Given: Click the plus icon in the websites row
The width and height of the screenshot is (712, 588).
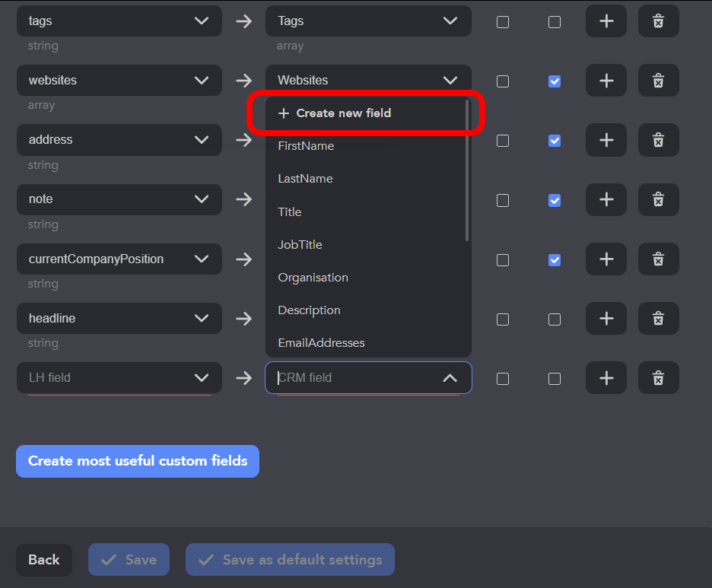Looking at the screenshot, I should click(x=606, y=81).
